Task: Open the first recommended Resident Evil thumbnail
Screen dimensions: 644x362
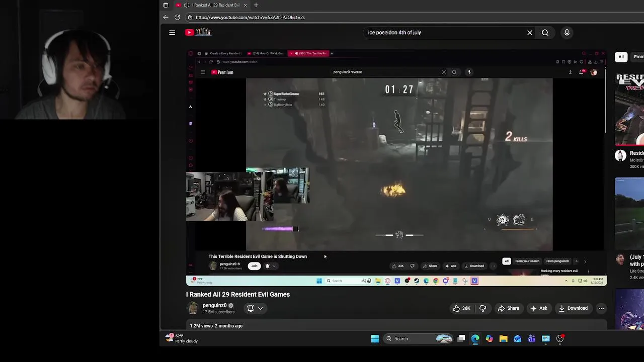Action: pos(629,109)
